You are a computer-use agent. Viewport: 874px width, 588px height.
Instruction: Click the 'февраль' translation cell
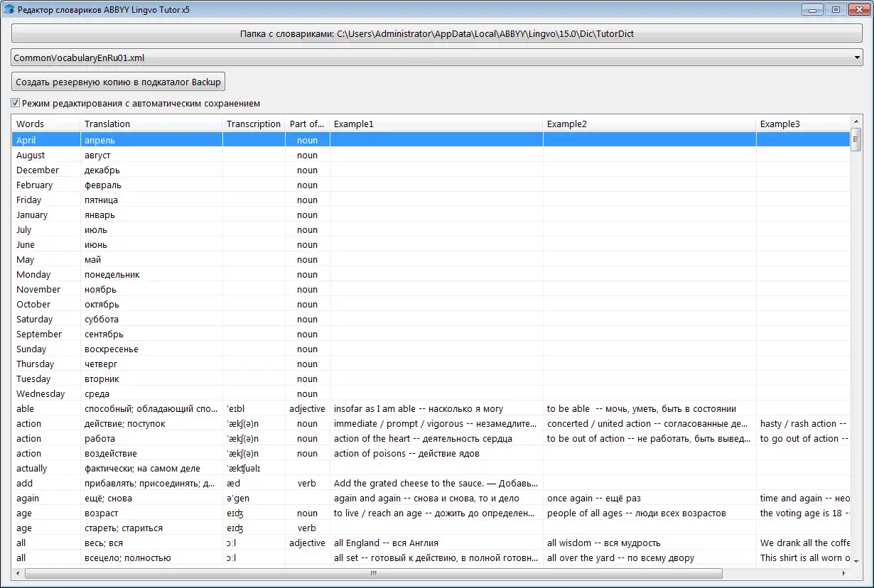tap(103, 185)
